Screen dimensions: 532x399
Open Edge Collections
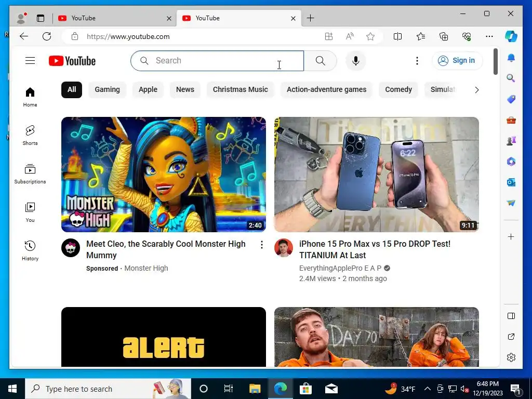coord(444,36)
